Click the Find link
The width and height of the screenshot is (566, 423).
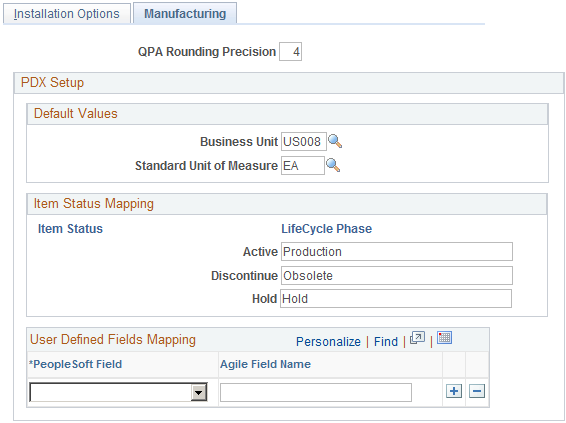tap(386, 341)
